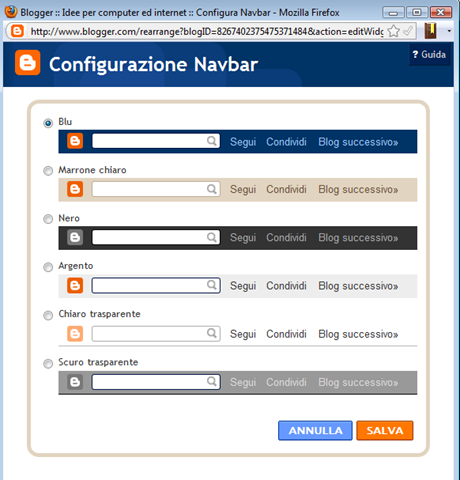Click Segui in the Scuro trasparente preview
This screenshot has width=460, height=480.
click(x=243, y=382)
